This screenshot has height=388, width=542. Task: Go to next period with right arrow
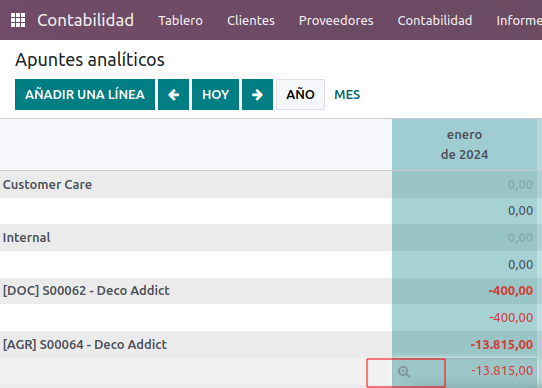[x=258, y=94]
